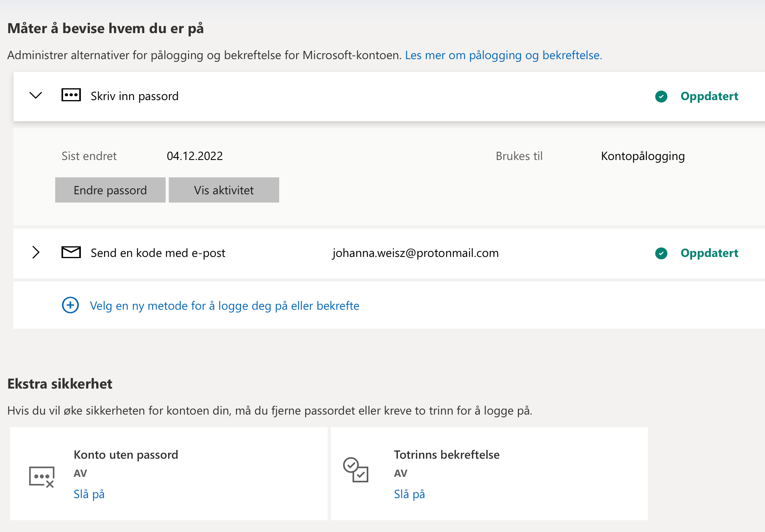The image size is (765, 532).
Task: Choose Velg en ny metode link
Action: (x=224, y=306)
